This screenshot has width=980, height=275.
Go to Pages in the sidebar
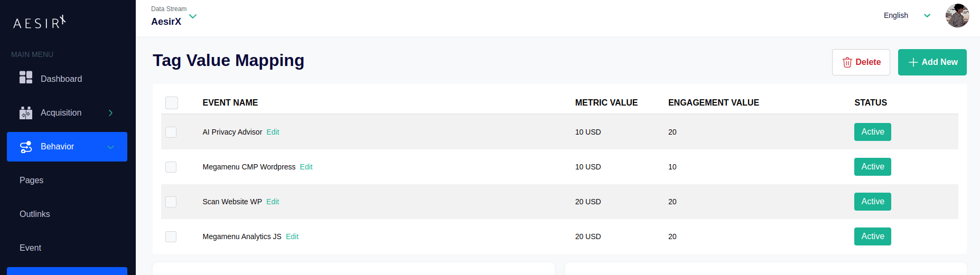32,181
